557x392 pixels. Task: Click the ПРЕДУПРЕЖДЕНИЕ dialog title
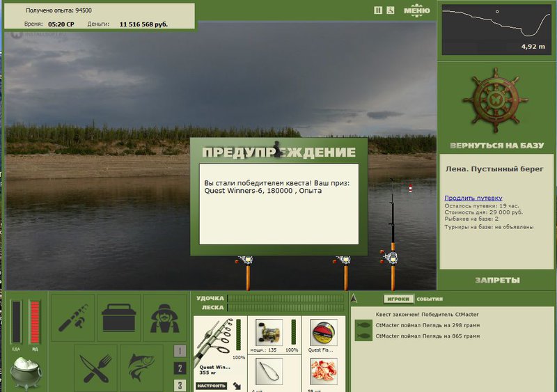tap(279, 152)
